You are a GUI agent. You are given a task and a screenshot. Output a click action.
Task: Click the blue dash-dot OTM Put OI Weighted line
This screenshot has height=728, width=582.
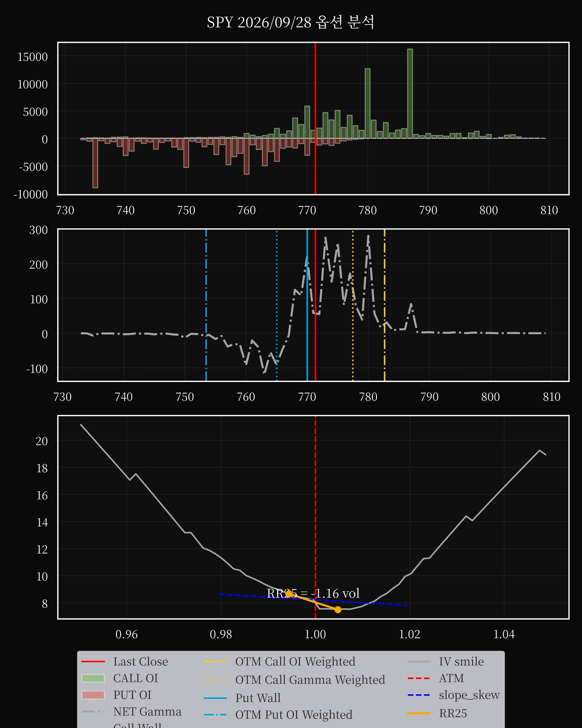click(x=206, y=305)
